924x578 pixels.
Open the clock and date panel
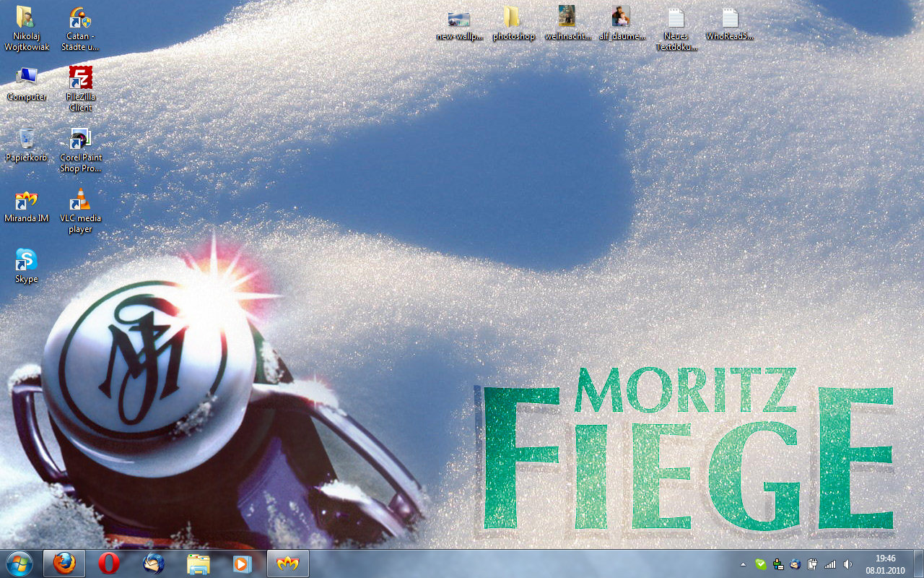pos(885,564)
